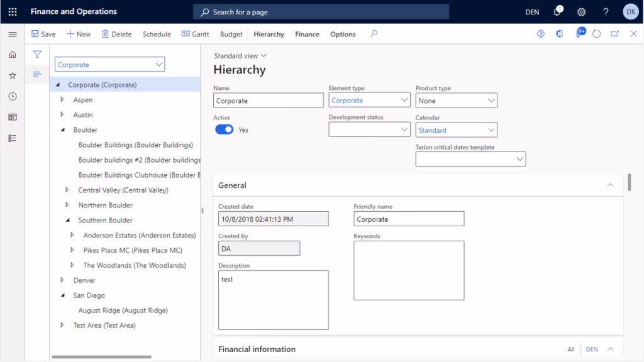Open the Gantt view
644x362 pixels.
point(196,35)
